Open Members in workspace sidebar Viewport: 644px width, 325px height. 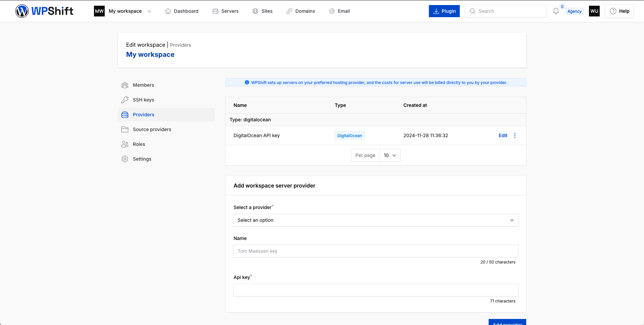click(x=166, y=85)
